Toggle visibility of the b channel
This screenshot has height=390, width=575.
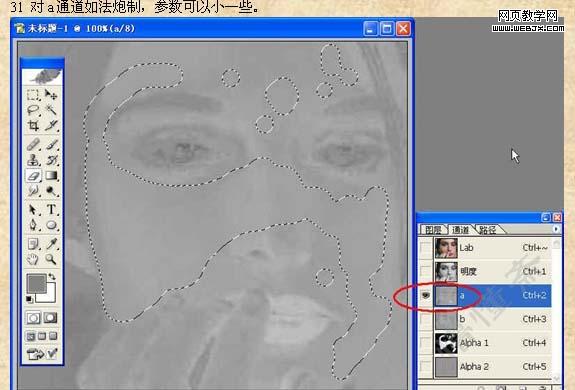click(425, 319)
